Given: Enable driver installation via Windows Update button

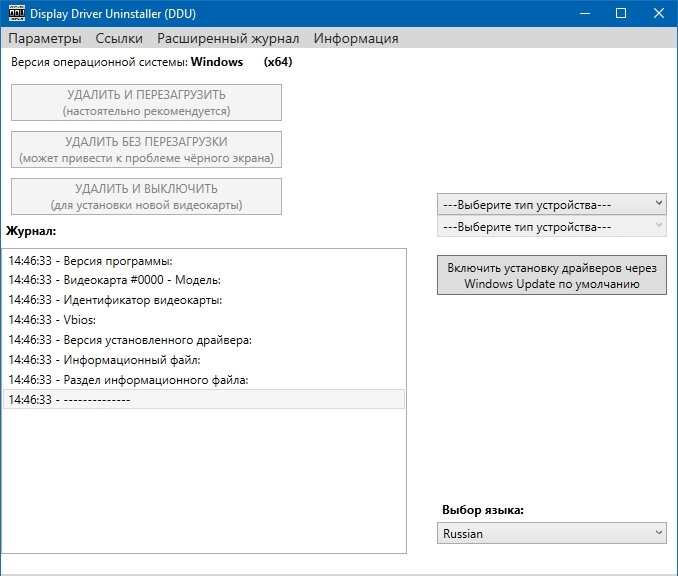Looking at the screenshot, I should (x=552, y=276).
